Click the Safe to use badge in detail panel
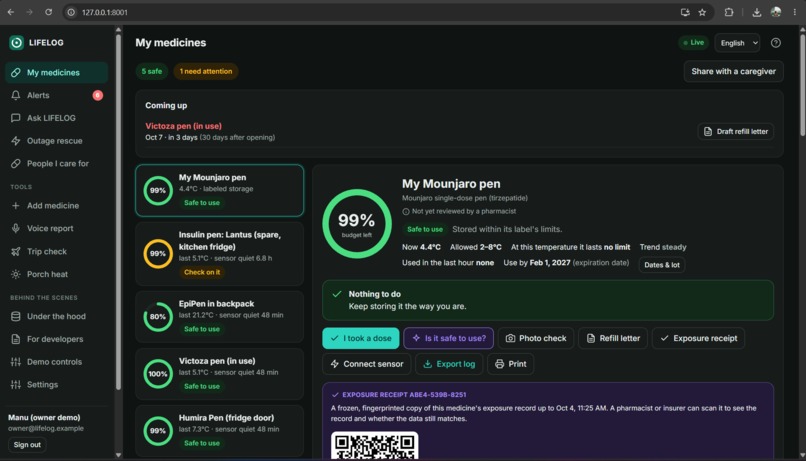Viewport: 806px width, 461px height. point(425,229)
